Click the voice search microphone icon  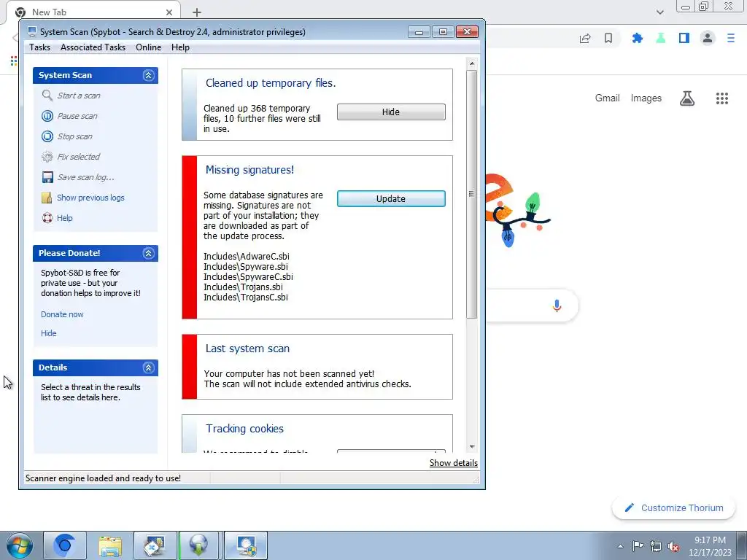point(557,306)
